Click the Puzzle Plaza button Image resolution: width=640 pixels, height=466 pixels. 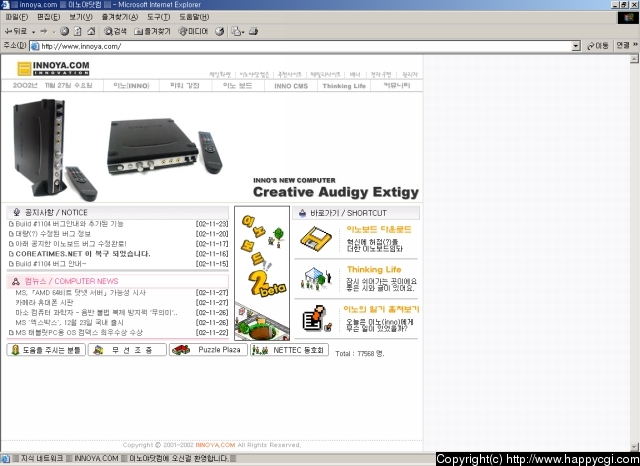(208, 350)
